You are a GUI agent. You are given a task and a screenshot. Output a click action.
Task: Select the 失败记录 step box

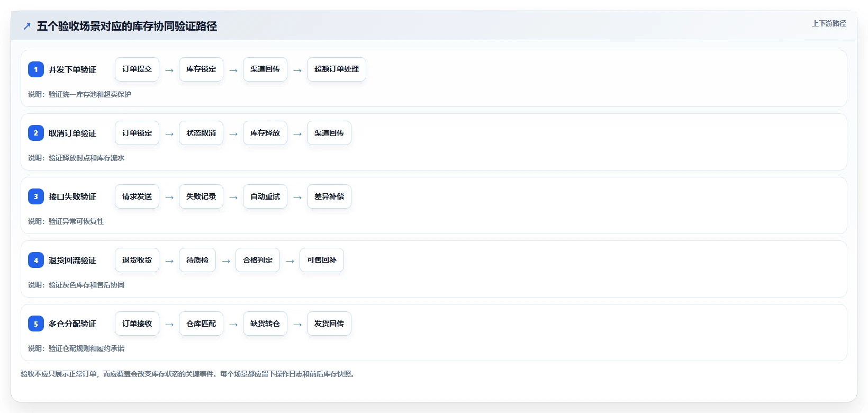point(201,196)
